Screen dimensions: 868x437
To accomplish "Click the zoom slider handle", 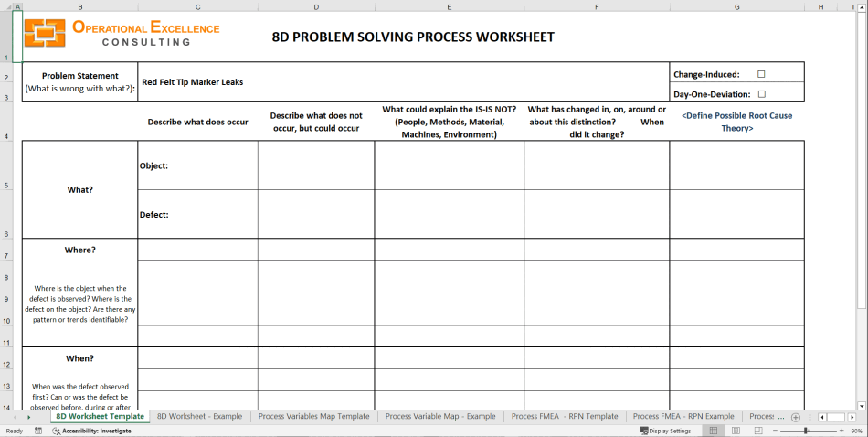I will click(806, 431).
